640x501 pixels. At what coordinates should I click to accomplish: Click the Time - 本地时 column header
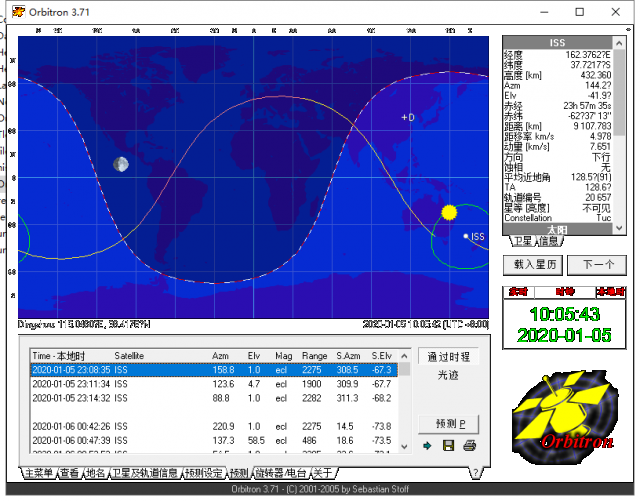[x=58, y=356]
